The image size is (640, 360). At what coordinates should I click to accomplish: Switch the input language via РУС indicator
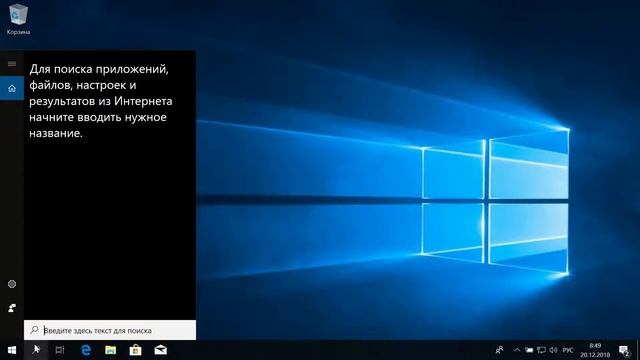click(568, 350)
